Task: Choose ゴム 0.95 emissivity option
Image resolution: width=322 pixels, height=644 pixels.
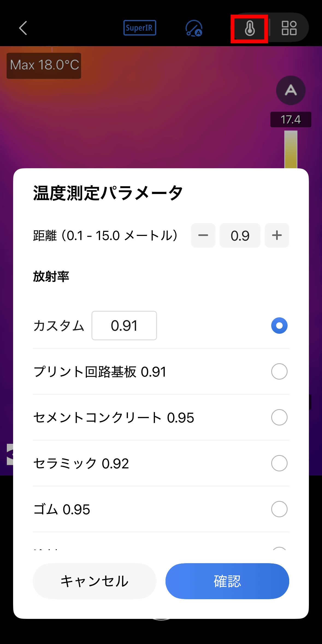Action: click(279, 509)
